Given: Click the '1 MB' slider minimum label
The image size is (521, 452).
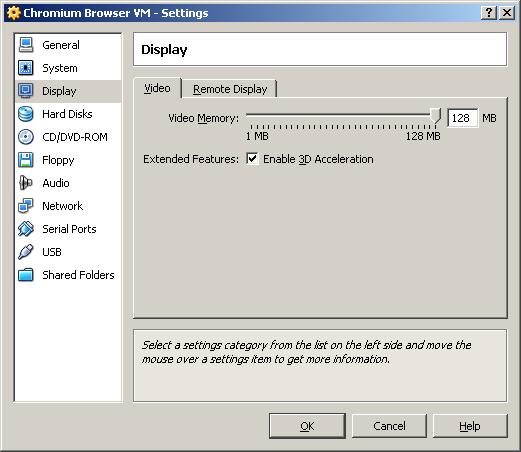Looking at the screenshot, I should point(257,136).
